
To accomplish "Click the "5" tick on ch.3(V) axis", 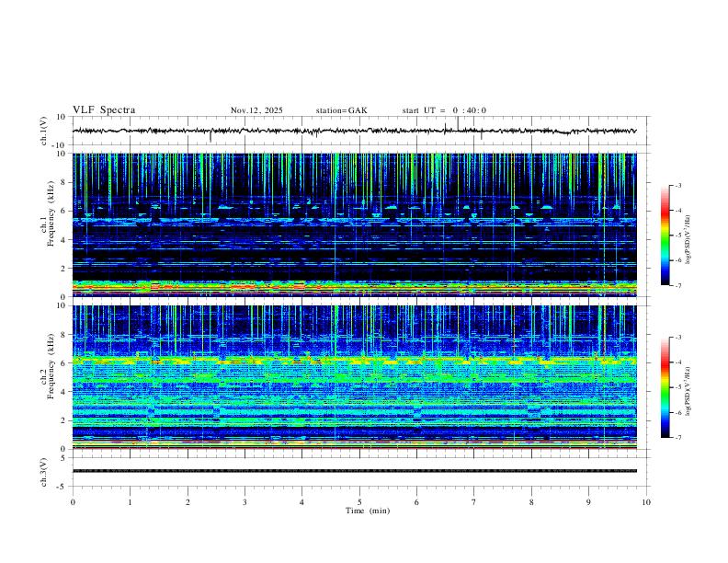I will pyautogui.click(x=63, y=457).
